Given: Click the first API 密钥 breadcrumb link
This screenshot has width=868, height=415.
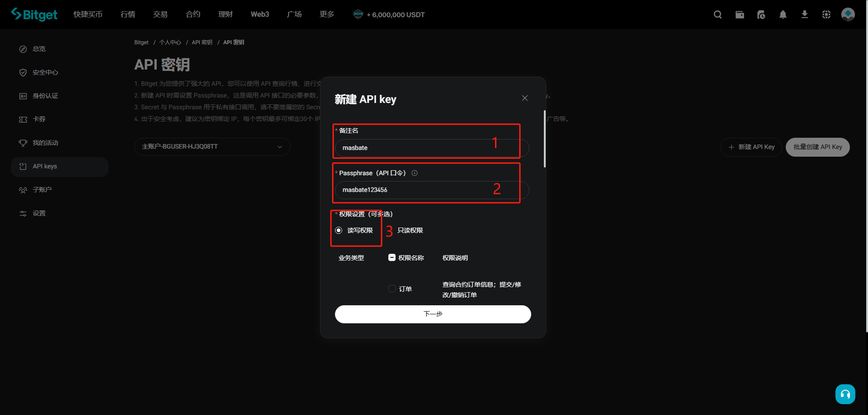Looking at the screenshot, I should pyautogui.click(x=202, y=42).
